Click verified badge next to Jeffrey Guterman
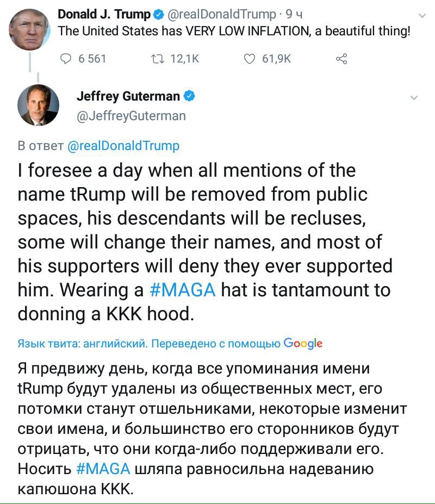Viewport: 435px width, 504px height. [190, 96]
